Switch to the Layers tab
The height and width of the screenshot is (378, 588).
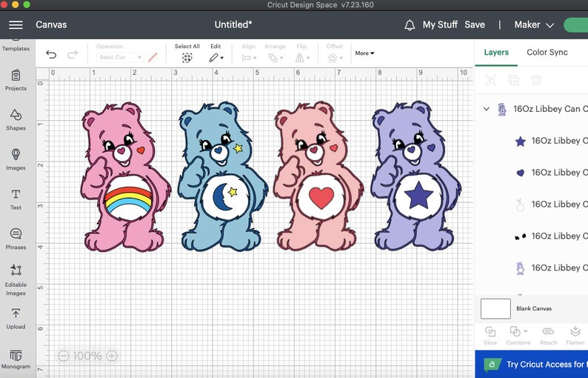click(x=496, y=52)
